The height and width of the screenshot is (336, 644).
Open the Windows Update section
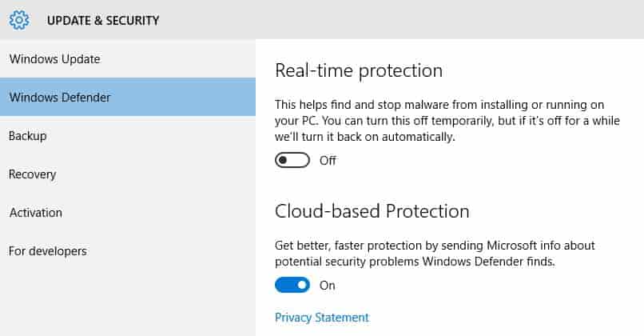tap(128, 59)
